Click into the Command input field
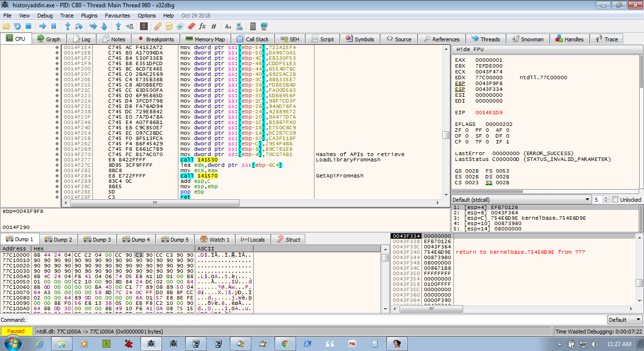The height and width of the screenshot is (351, 644). pyautogui.click(x=316, y=320)
